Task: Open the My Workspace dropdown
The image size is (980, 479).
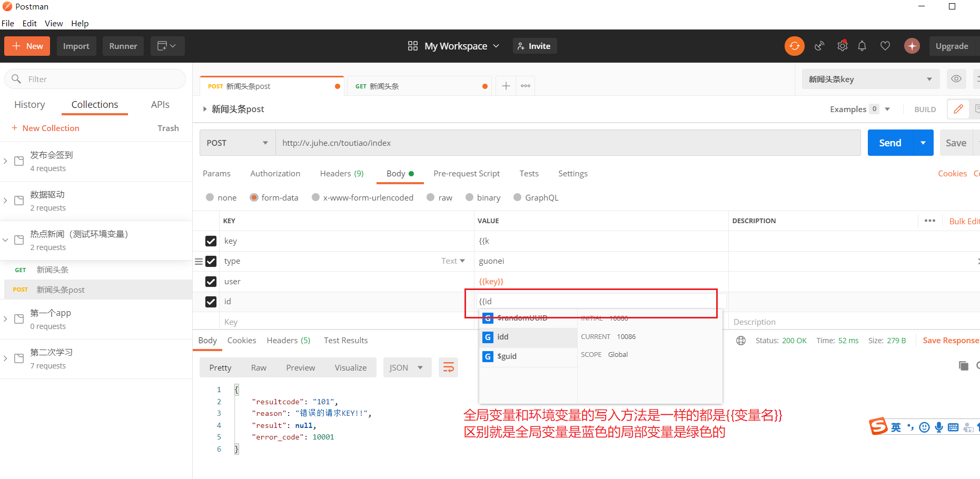Action: coord(462,46)
